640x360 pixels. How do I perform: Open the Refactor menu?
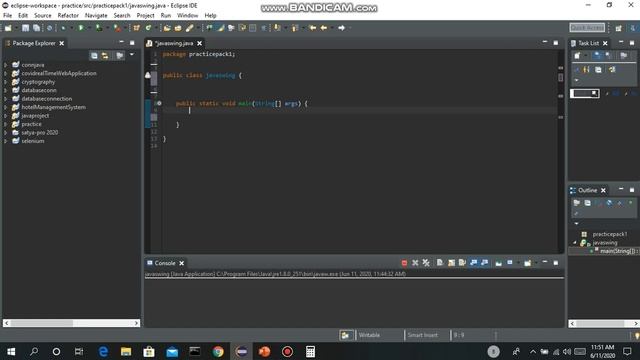(x=68, y=16)
